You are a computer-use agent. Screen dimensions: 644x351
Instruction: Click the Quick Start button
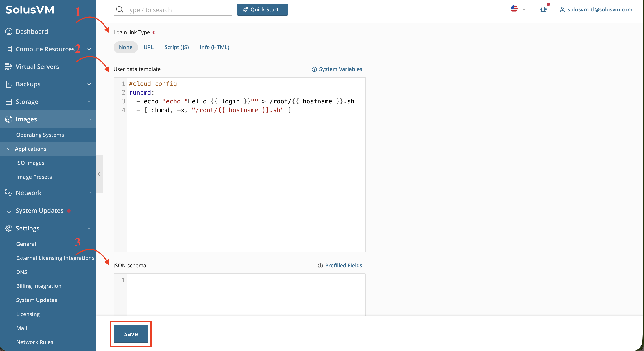[x=262, y=10]
